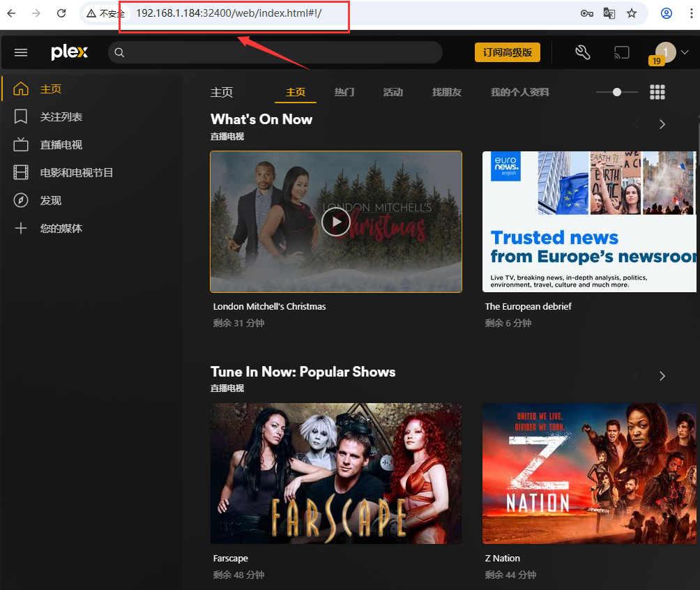Click the Plex logo
This screenshot has height=590, width=700.
tap(69, 52)
